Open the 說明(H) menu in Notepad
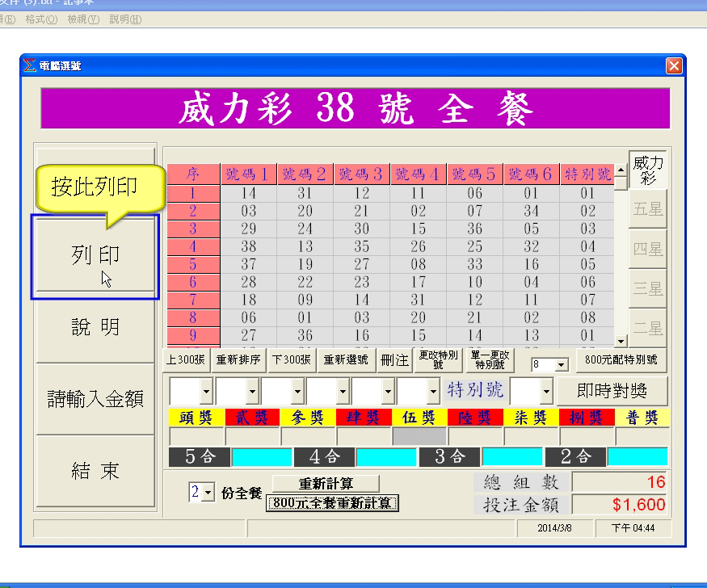 [x=125, y=19]
